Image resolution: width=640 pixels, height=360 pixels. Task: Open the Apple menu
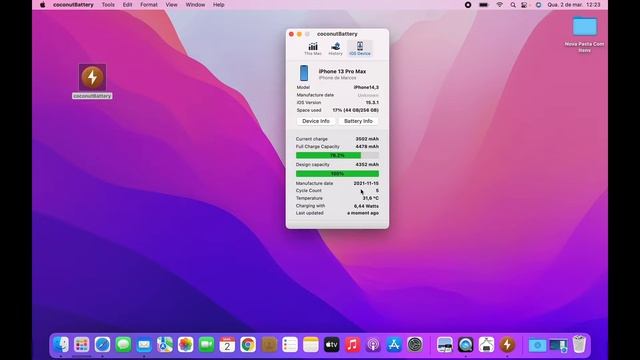[x=42, y=5]
